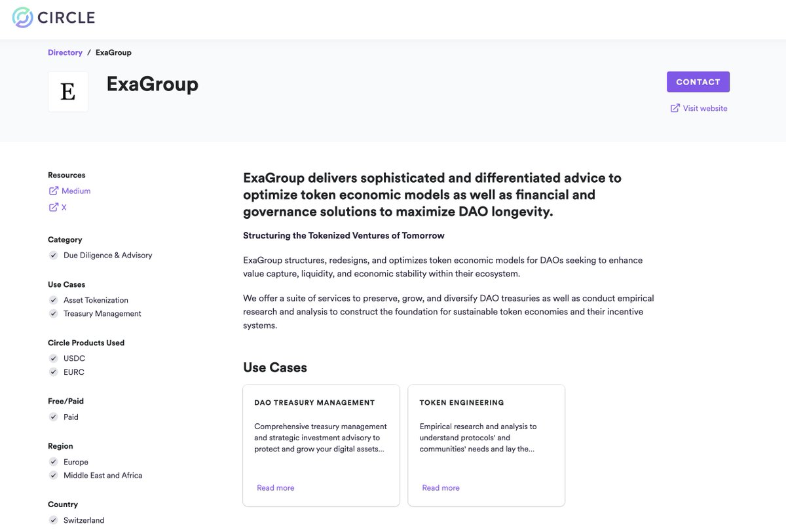Image resolution: width=786 pixels, height=532 pixels.
Task: Open the Medium resource link
Action: (76, 191)
